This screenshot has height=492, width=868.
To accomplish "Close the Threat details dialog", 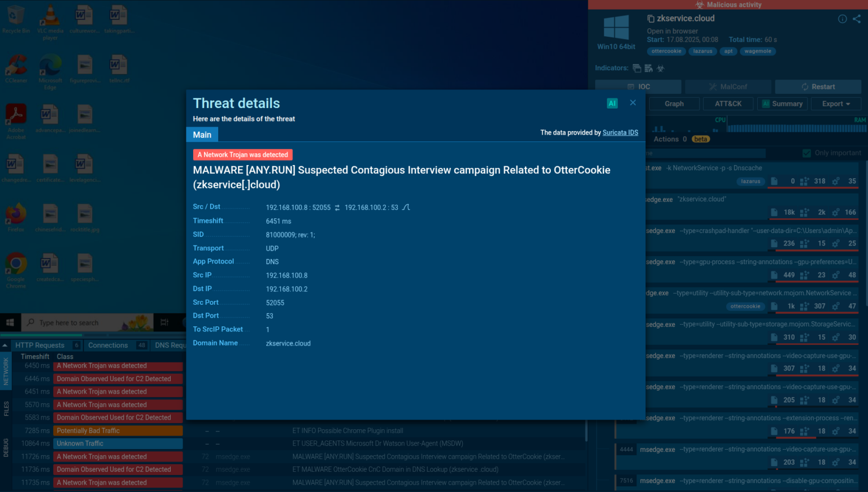I will (x=633, y=102).
